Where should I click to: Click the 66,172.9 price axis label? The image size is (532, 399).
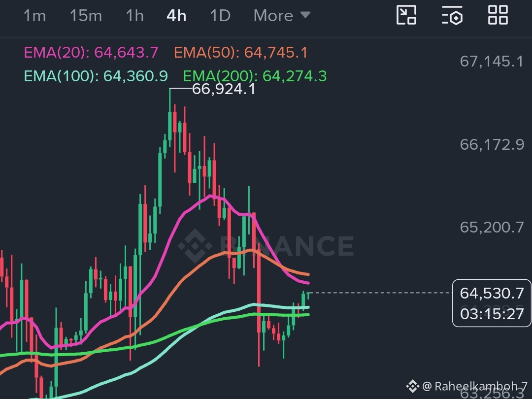point(492,144)
